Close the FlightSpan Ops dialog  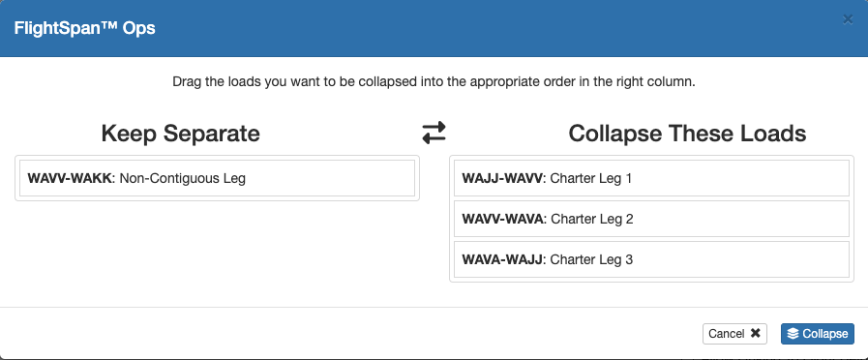pyautogui.click(x=848, y=20)
